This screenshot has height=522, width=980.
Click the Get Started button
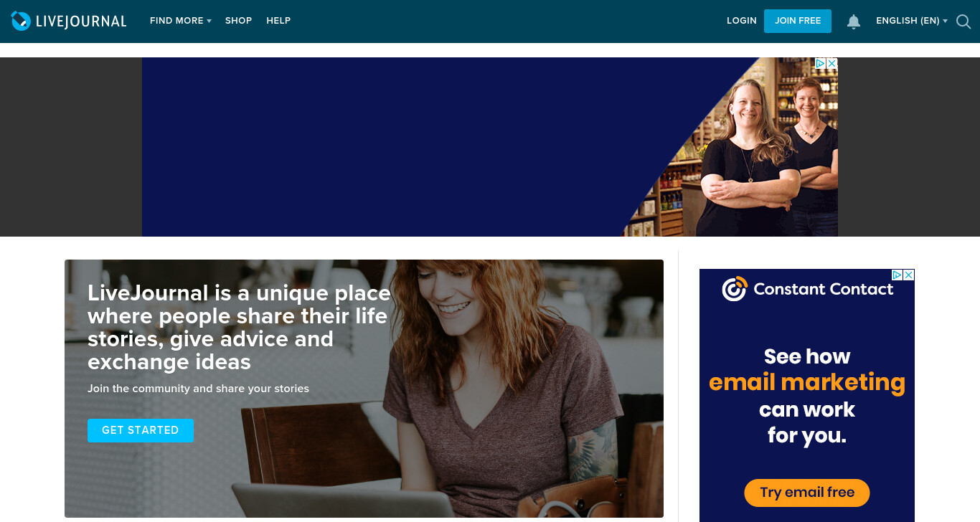coord(141,430)
